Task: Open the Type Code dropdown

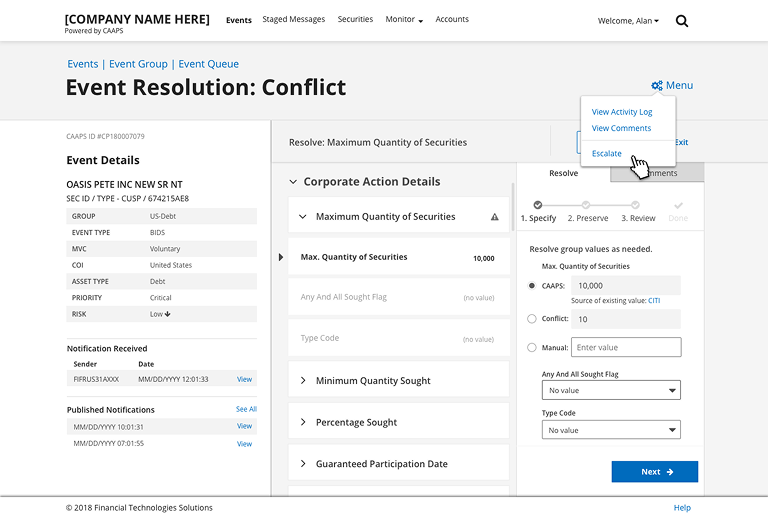Action: [x=611, y=430]
